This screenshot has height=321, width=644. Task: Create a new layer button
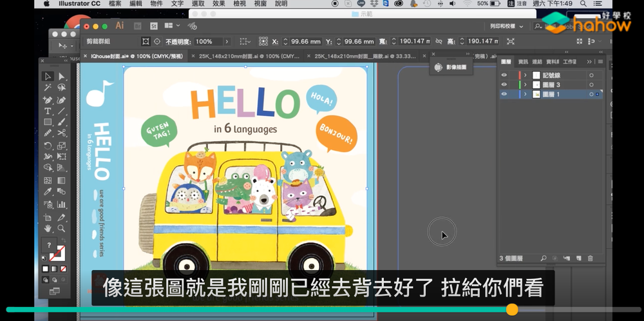(x=579, y=258)
